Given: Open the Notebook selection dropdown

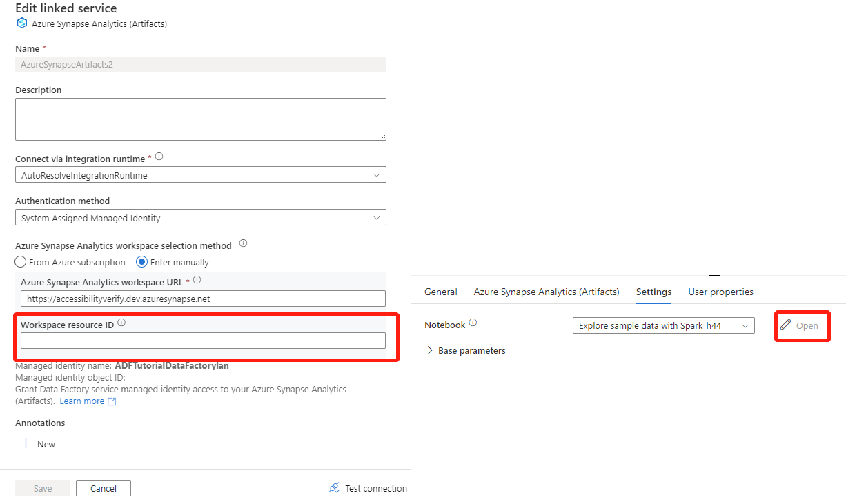Looking at the screenshot, I should click(664, 325).
